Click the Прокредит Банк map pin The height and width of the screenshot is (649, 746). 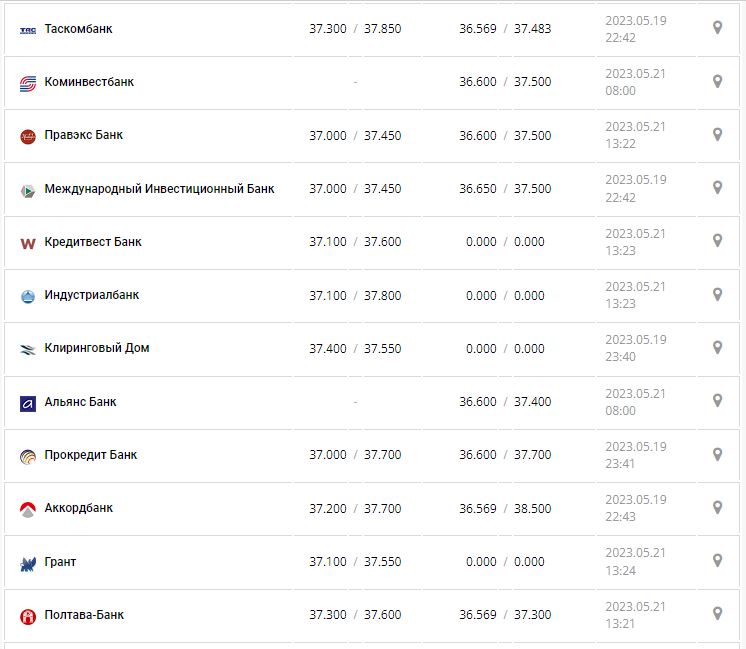coord(717,454)
